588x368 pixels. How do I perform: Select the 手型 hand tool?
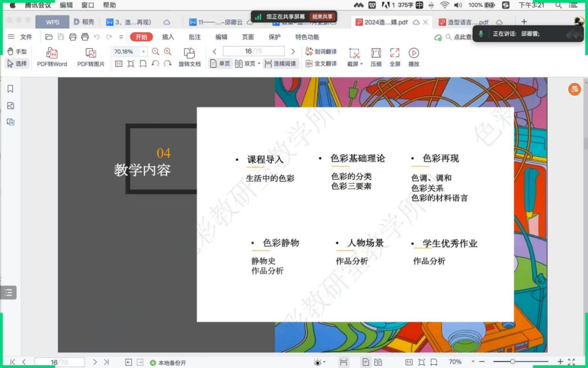click(x=17, y=51)
